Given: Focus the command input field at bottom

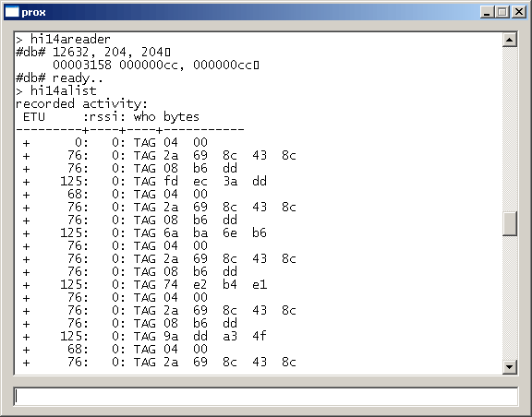Looking at the screenshot, I should tap(266, 397).
